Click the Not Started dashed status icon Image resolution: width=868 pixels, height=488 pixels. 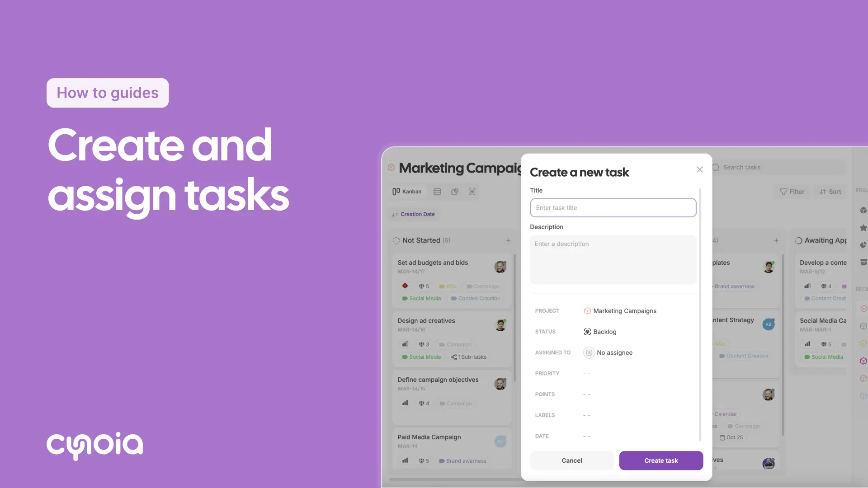[396, 240]
